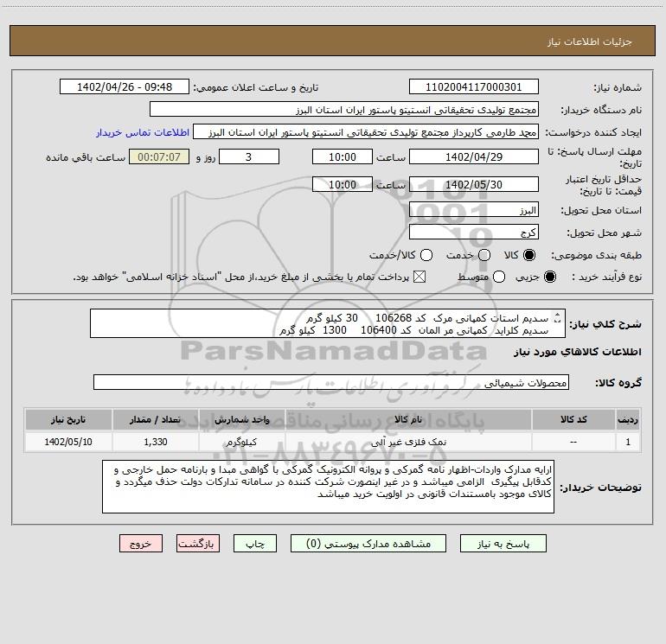Screen dimensions: 666x644
Task: Click the شرح کلی نیاز text area
Action: (328, 323)
